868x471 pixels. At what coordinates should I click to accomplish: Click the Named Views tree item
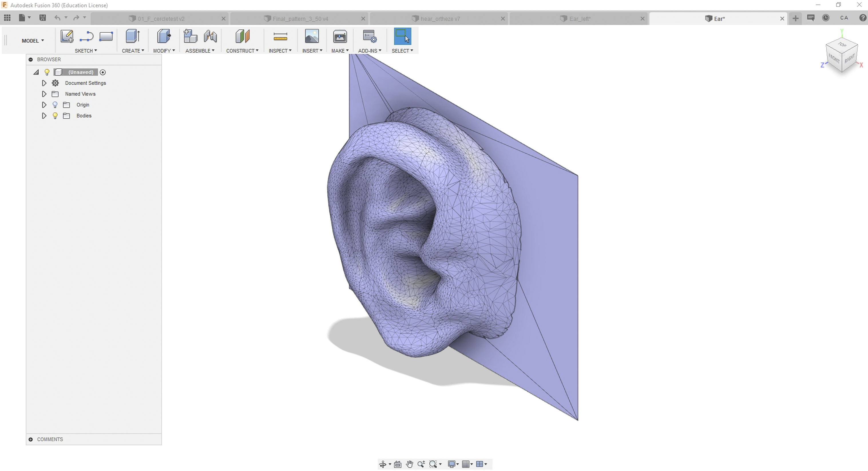[x=80, y=94]
